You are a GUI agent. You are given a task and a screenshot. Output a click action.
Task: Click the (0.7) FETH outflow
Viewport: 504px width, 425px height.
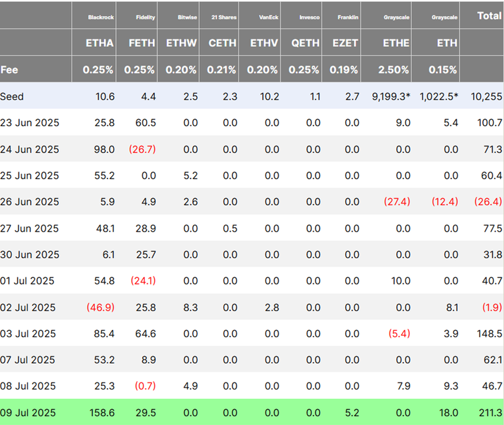click(145, 386)
